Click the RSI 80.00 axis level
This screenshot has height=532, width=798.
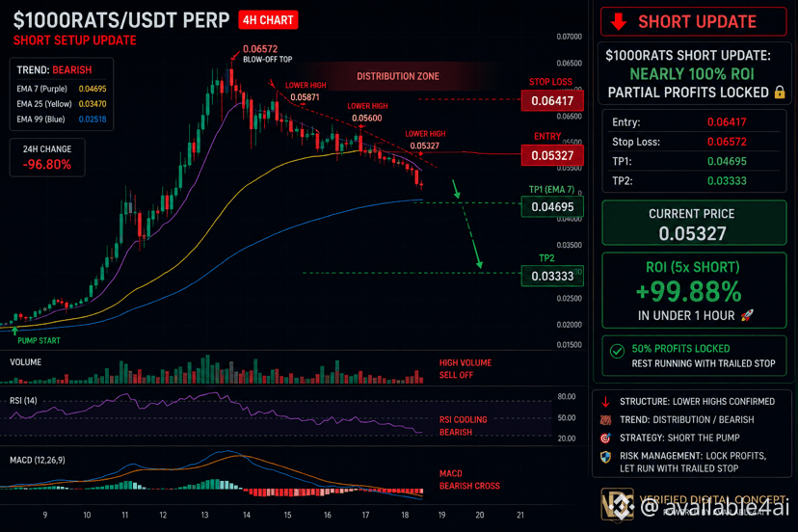click(x=567, y=396)
